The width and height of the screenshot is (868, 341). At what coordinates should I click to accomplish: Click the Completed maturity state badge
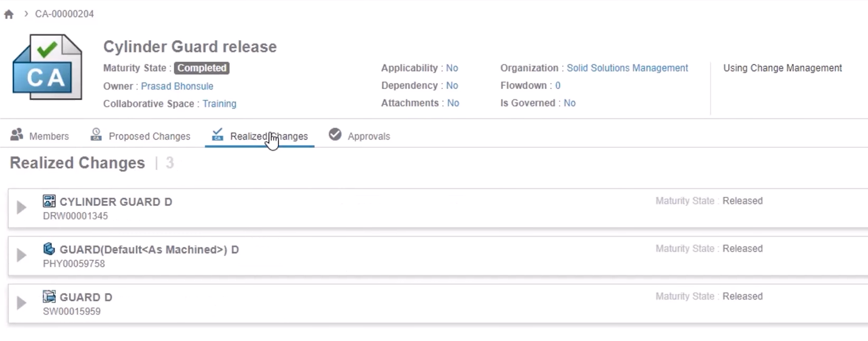[x=202, y=68]
